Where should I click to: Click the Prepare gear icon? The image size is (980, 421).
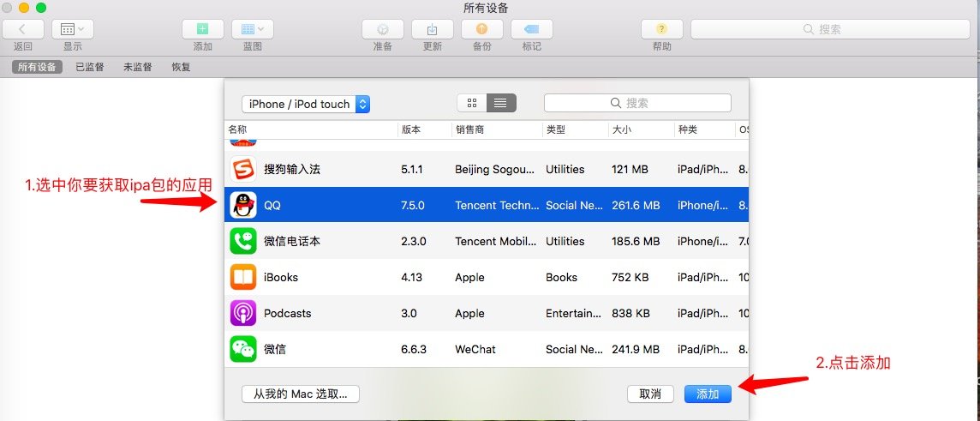[x=382, y=29]
